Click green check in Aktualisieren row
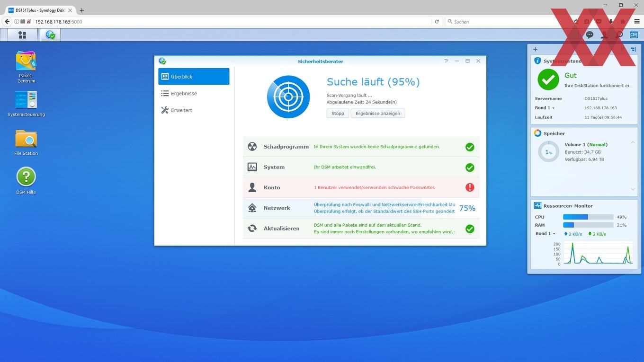Screen dimensions: 644x362 click(470, 229)
